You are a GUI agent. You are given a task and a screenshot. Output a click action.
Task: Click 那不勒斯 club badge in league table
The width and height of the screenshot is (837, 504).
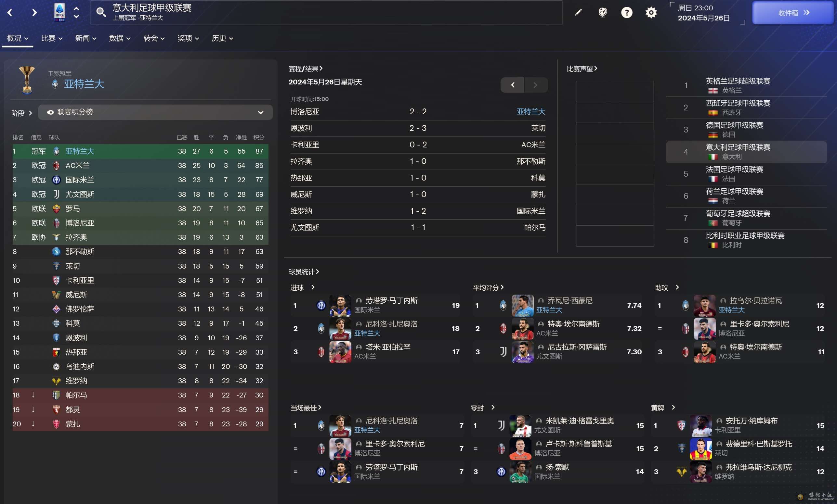[x=56, y=251]
